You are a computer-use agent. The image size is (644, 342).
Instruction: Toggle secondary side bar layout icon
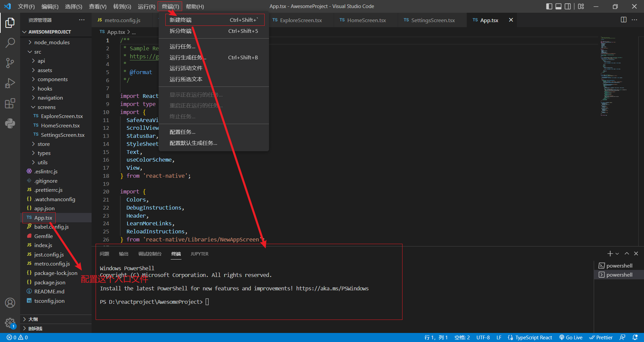(x=568, y=6)
